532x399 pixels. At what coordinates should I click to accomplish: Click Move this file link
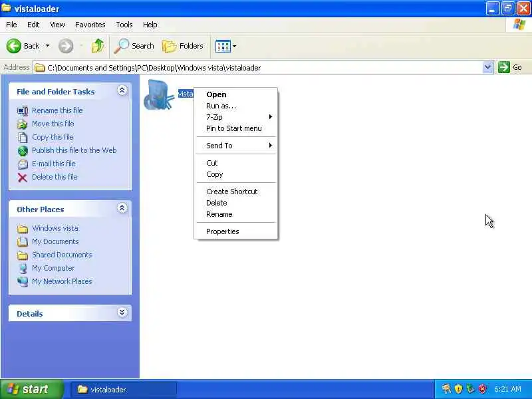click(53, 124)
